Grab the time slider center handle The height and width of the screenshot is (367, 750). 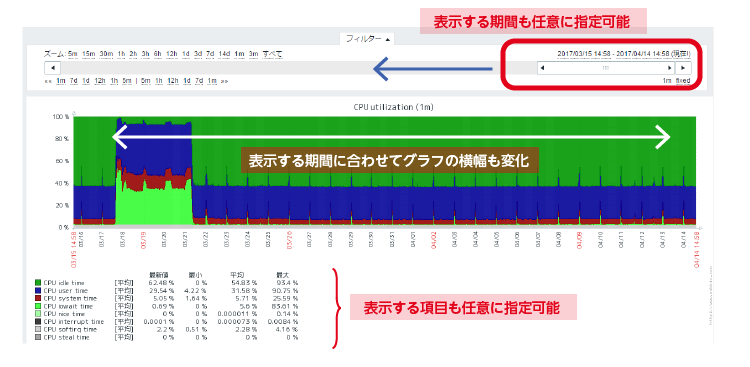(x=606, y=68)
